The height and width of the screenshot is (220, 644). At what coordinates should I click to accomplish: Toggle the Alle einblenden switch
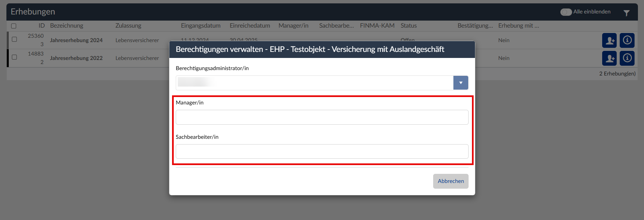[566, 12]
